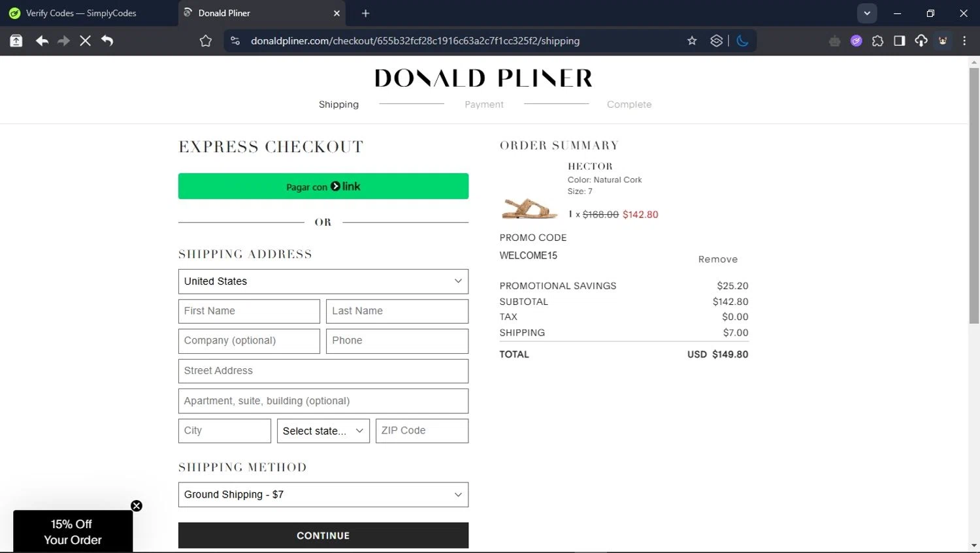Open site information icon in address bar
980x553 pixels.
[235, 40]
